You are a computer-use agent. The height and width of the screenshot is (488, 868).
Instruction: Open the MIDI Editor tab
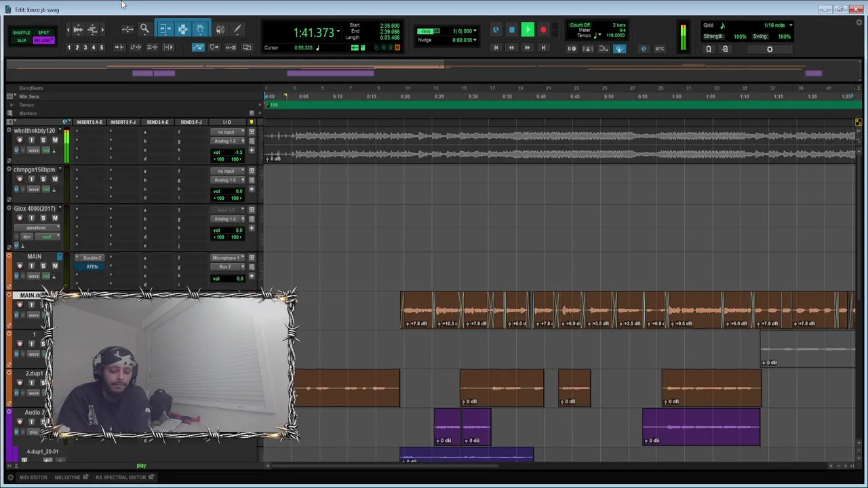(33, 477)
